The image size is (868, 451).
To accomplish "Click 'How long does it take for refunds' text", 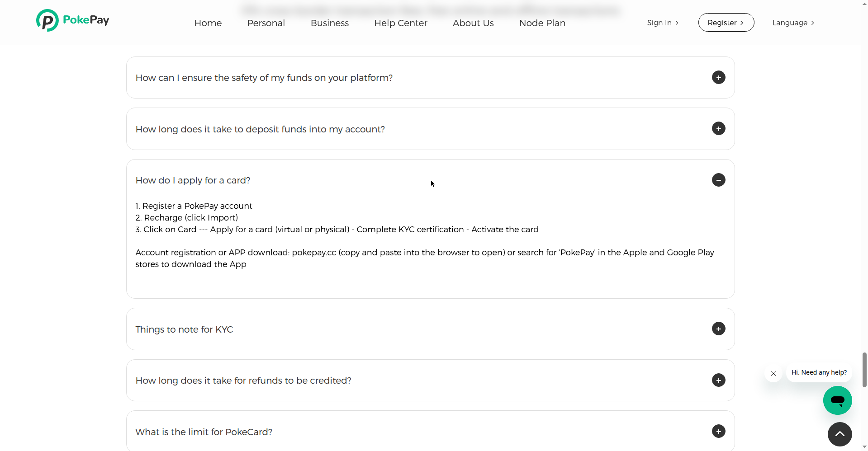I will pos(243,381).
